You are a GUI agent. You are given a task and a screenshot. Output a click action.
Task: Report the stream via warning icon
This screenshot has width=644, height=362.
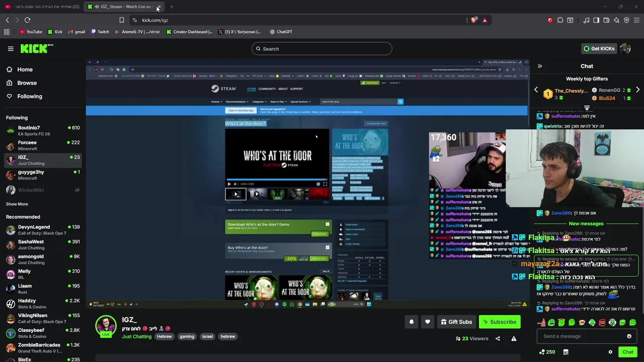(x=514, y=338)
